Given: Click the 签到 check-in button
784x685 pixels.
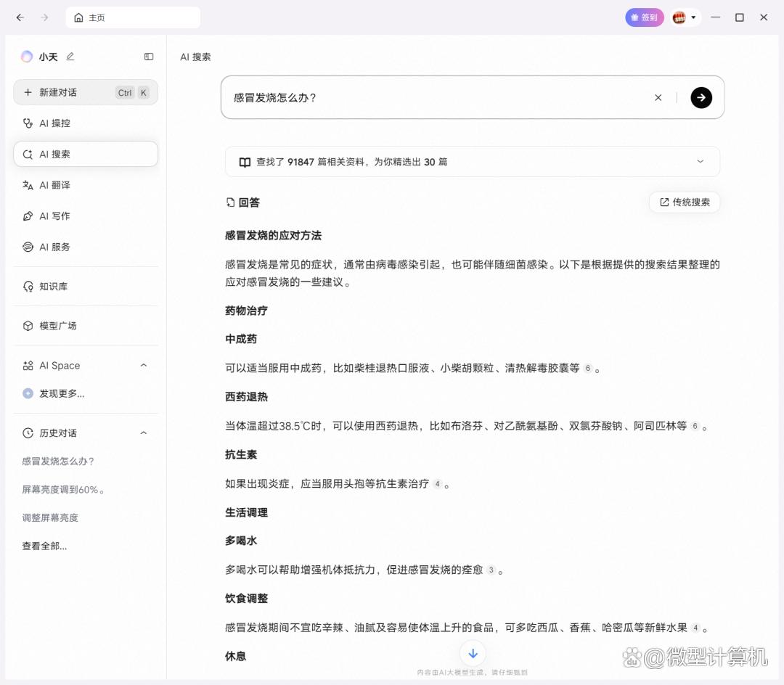Looking at the screenshot, I should [644, 17].
